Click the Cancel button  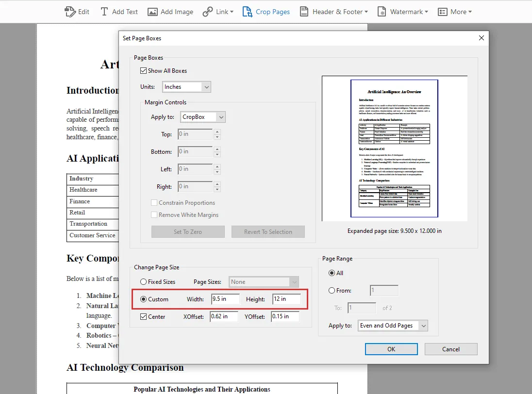pyautogui.click(x=451, y=349)
